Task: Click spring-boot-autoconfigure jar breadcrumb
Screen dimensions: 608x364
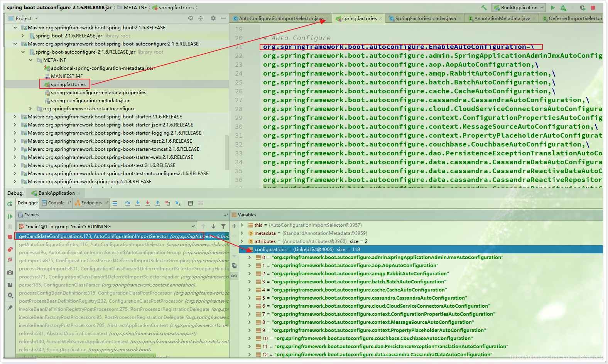Action: click(59, 7)
